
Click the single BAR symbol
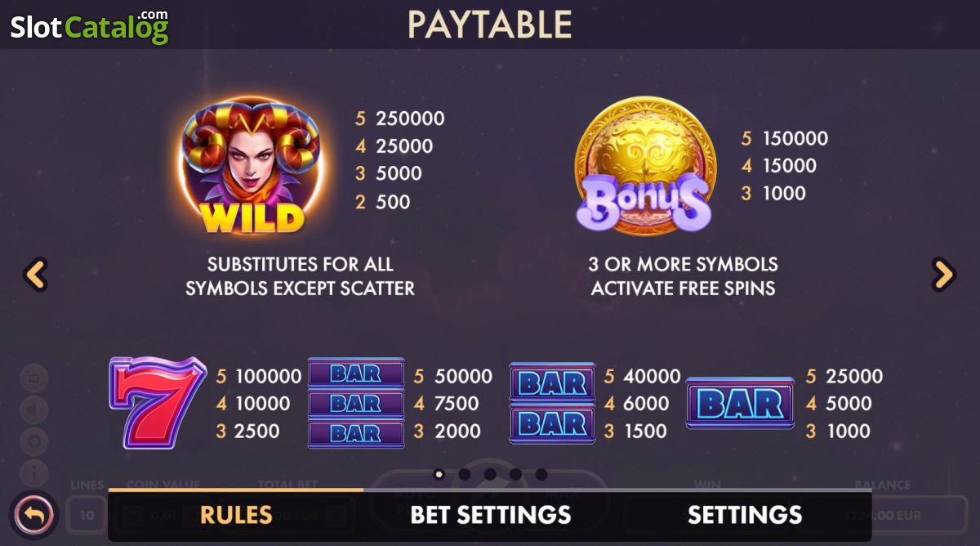(740, 403)
